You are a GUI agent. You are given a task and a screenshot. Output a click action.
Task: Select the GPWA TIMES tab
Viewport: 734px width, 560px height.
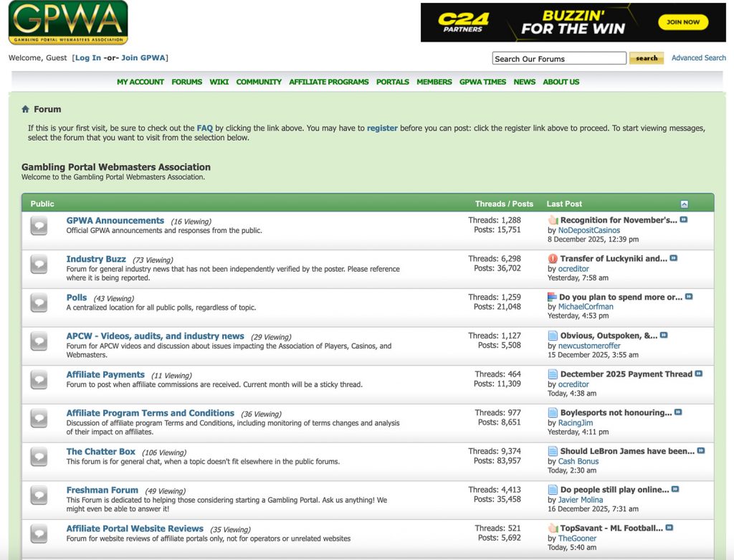482,82
